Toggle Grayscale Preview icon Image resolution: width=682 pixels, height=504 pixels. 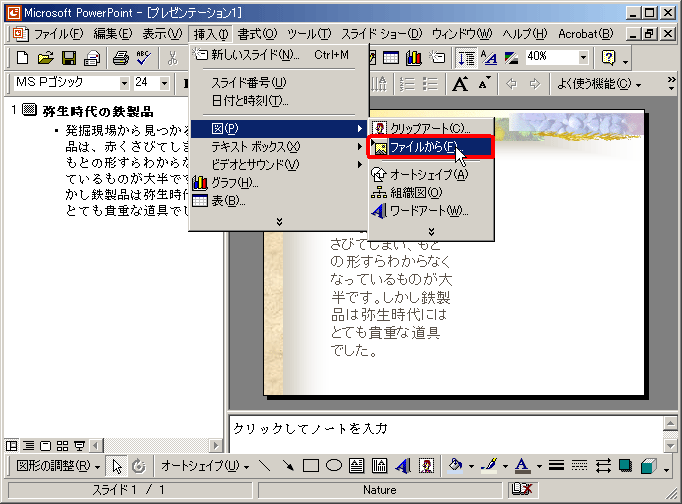tap(512, 57)
